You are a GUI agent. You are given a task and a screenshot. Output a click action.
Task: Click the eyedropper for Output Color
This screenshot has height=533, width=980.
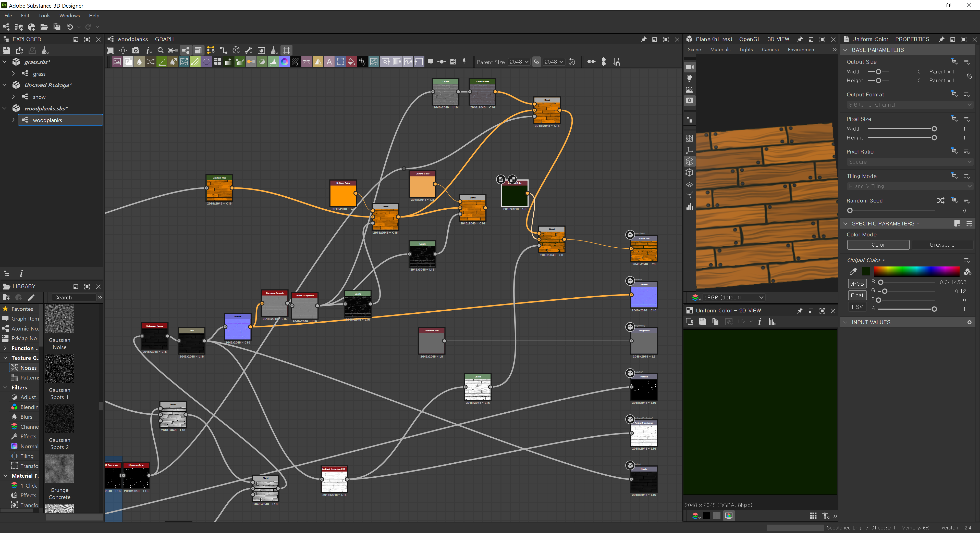coord(853,271)
